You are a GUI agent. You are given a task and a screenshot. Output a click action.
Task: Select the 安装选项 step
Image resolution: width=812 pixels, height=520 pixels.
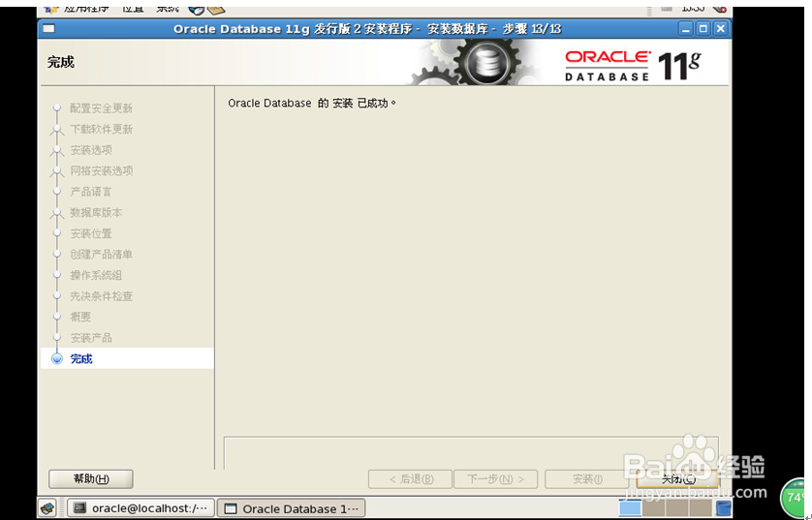[91, 150]
